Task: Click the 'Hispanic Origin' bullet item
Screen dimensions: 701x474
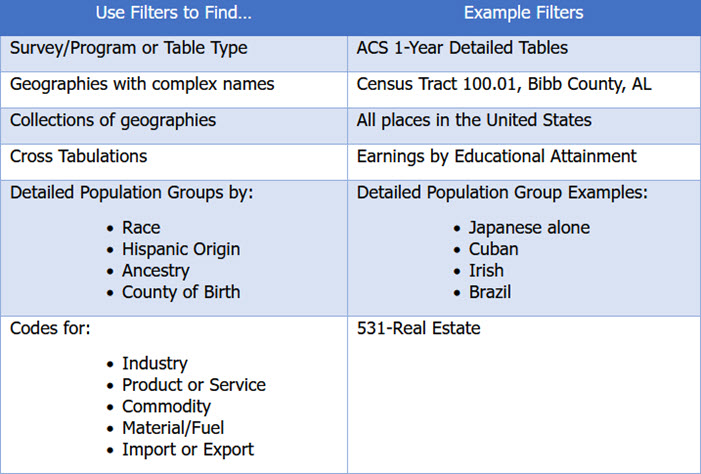Action: (x=181, y=250)
